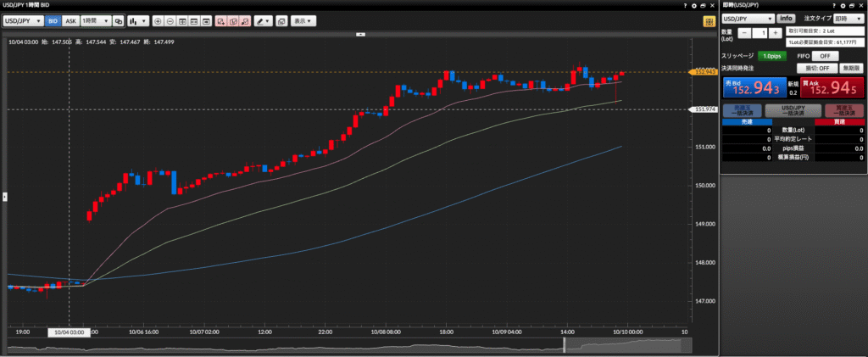Open the 1時間 timeframe dropdown

click(x=95, y=20)
